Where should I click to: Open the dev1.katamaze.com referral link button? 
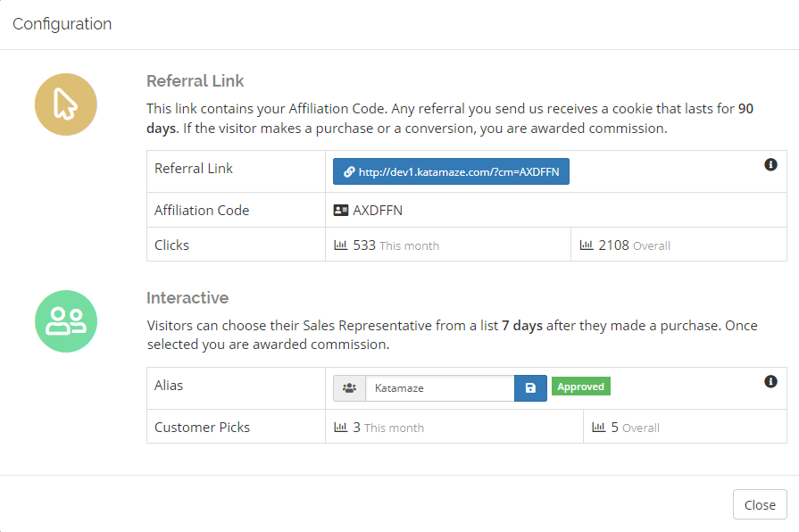(x=451, y=171)
